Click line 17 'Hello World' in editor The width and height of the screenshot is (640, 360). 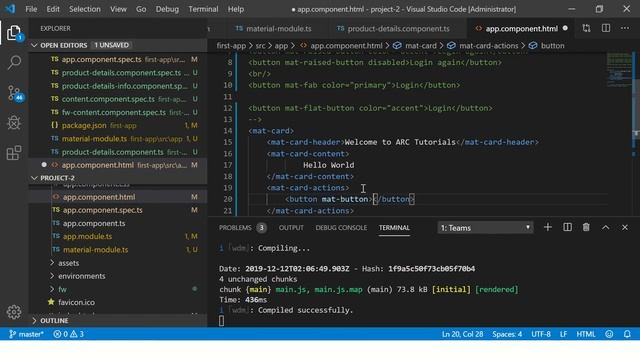click(x=329, y=165)
